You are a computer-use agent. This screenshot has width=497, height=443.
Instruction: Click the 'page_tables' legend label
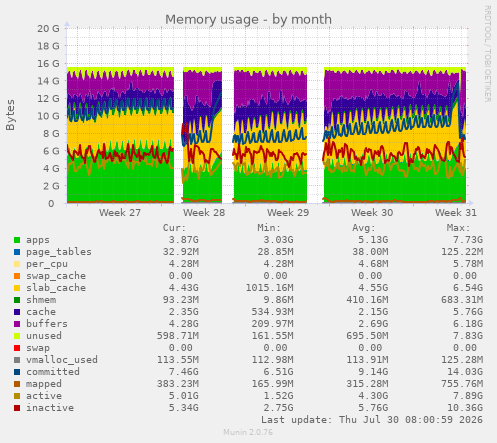tap(59, 252)
